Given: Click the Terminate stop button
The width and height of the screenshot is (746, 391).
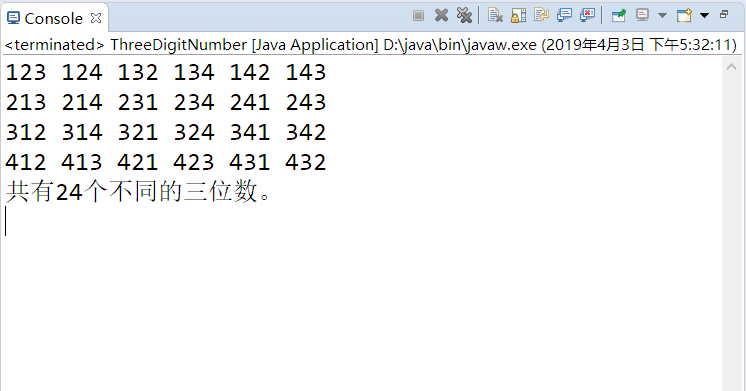Looking at the screenshot, I should click(418, 16).
